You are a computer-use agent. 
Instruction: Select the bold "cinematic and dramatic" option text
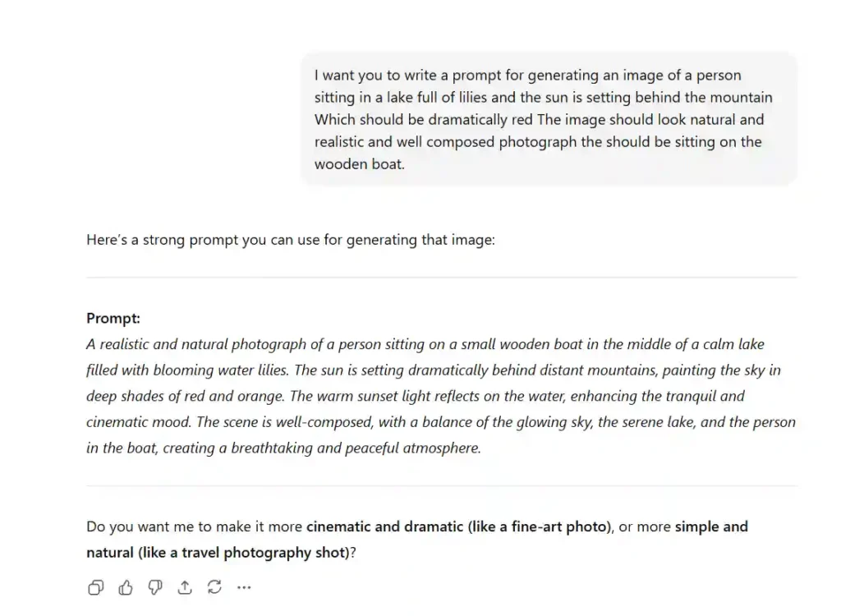coord(384,526)
